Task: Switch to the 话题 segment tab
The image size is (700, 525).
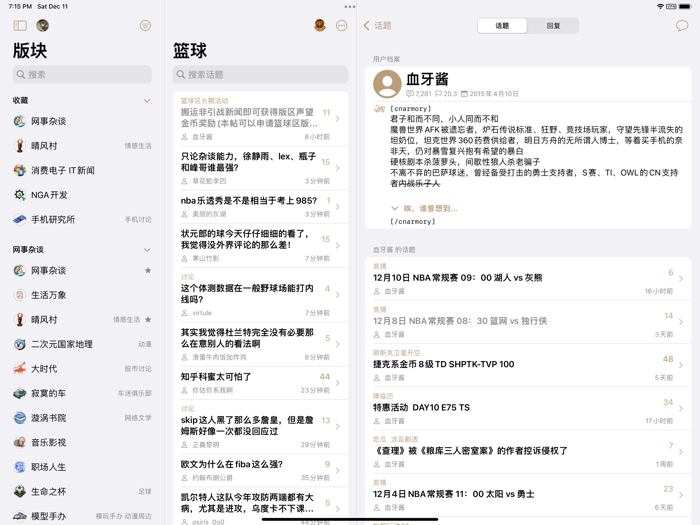Action: [x=502, y=25]
